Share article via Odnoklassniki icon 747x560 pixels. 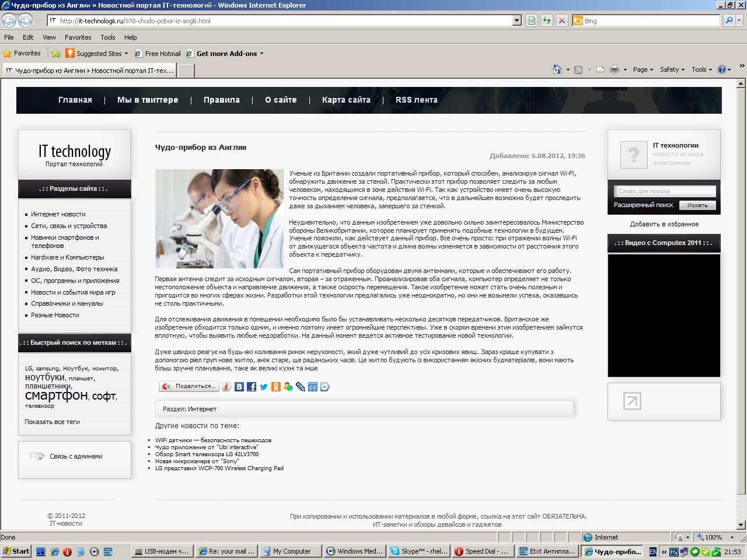pos(276,387)
